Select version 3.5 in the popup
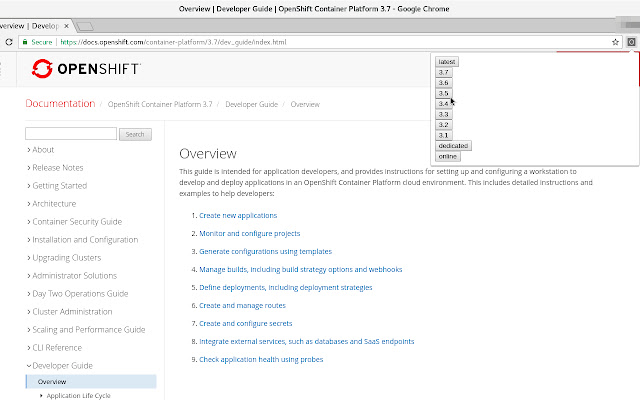The width and height of the screenshot is (640, 400). 444,93
